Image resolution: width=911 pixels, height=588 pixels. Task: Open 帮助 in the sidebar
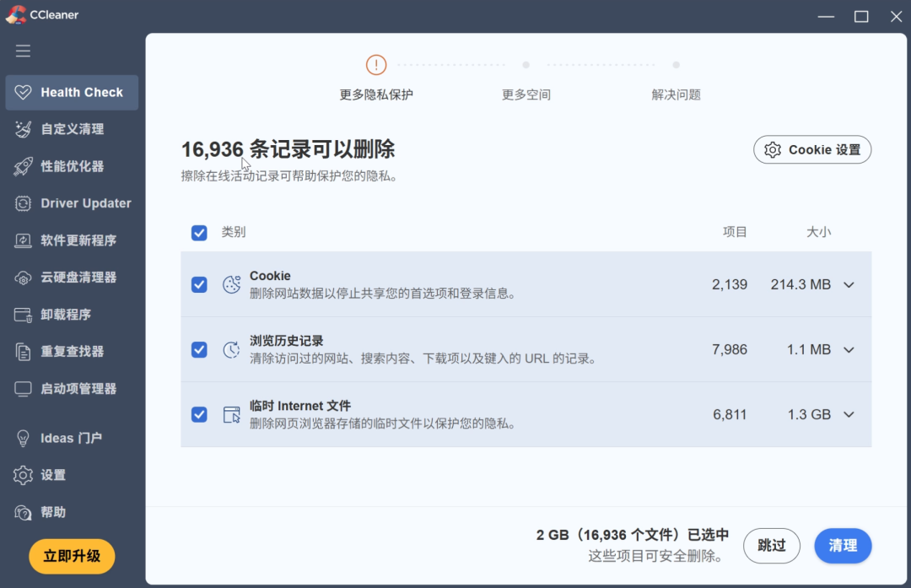pos(72,512)
